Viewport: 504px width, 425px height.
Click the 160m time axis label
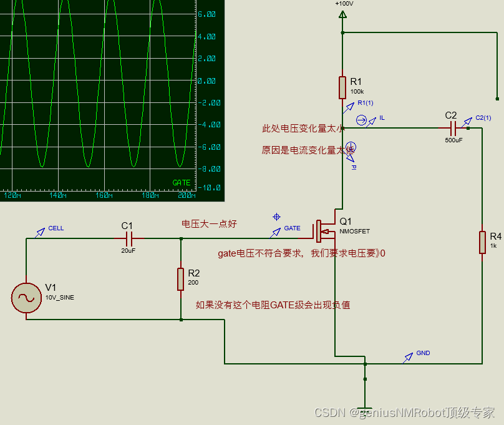coord(104,195)
